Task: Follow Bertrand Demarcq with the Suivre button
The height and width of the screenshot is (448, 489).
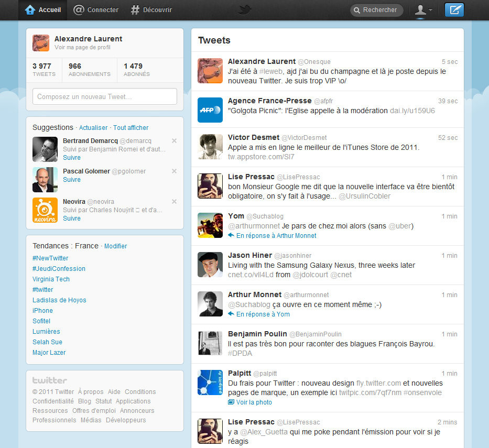Action: pos(72,157)
